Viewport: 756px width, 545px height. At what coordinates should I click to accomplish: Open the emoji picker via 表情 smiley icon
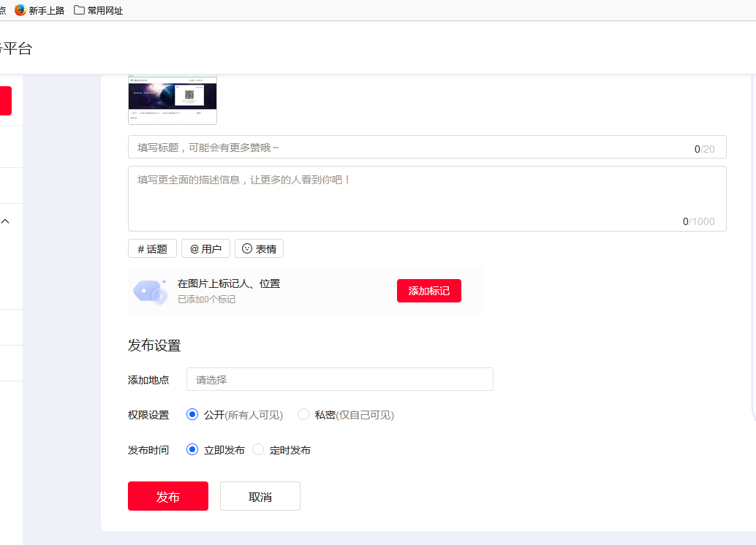click(259, 248)
